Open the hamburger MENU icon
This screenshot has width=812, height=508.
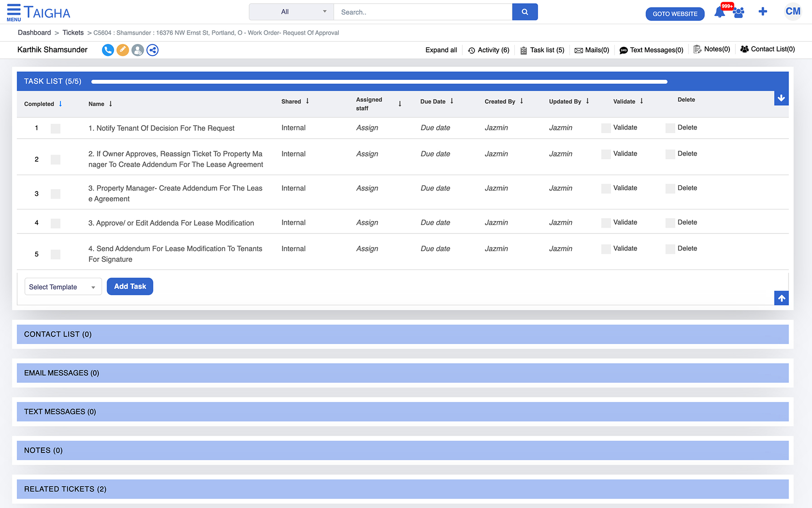[x=14, y=12]
